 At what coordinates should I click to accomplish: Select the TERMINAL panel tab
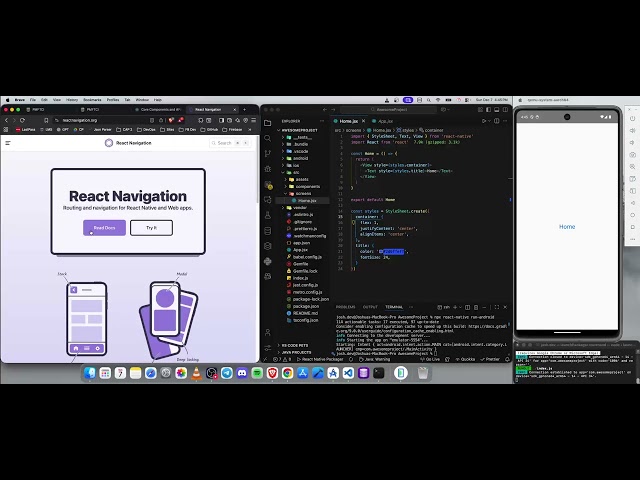pyautogui.click(x=394, y=307)
